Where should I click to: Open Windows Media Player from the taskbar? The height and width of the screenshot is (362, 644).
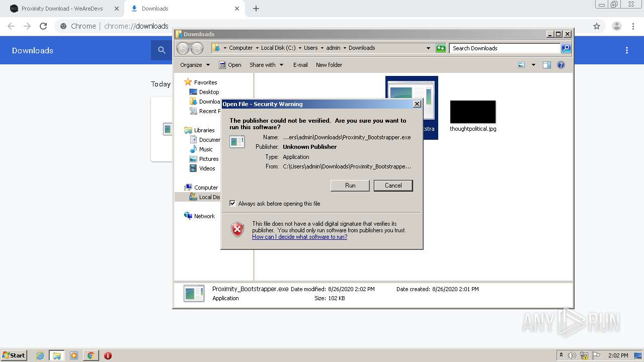[74, 355]
